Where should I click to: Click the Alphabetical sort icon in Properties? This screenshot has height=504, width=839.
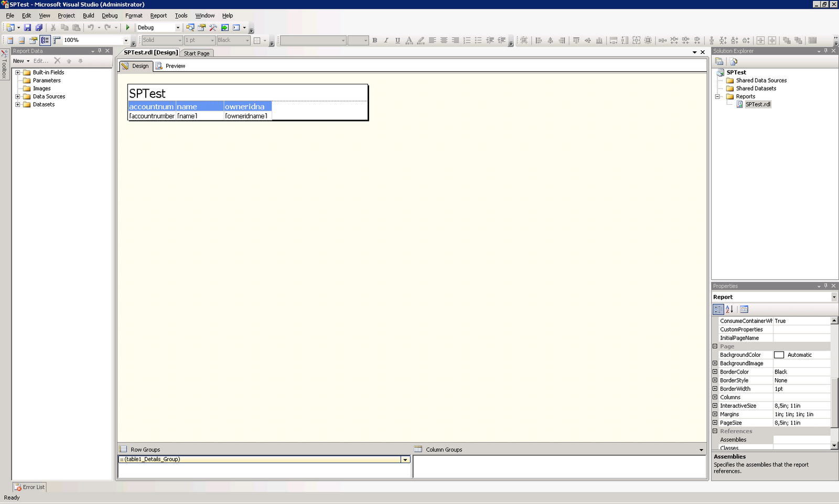[729, 309]
